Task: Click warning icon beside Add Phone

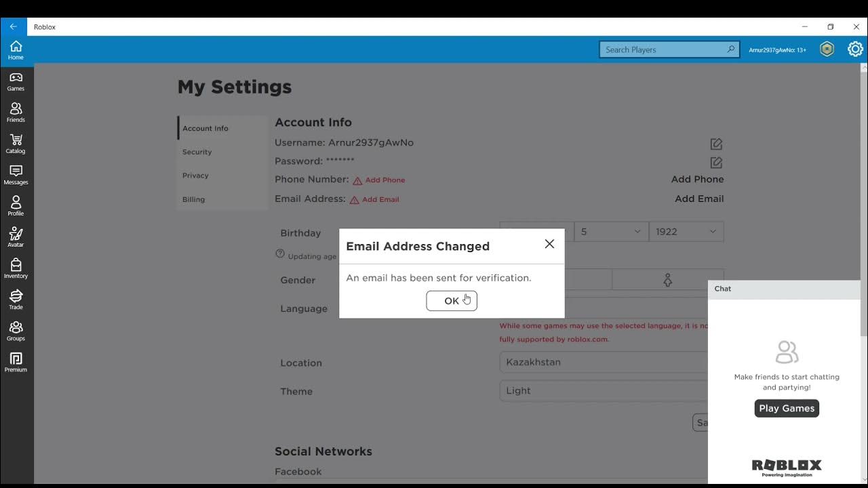Action: click(x=357, y=180)
